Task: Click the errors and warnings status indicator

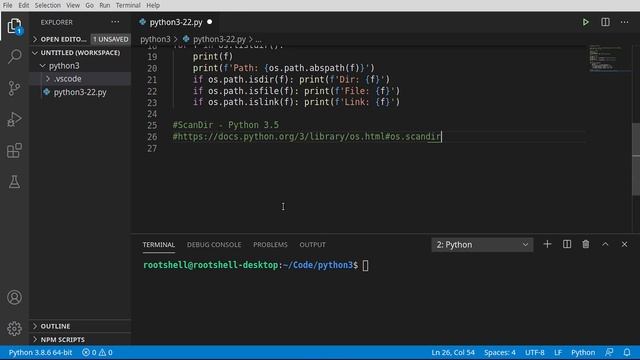Action: click(97, 352)
